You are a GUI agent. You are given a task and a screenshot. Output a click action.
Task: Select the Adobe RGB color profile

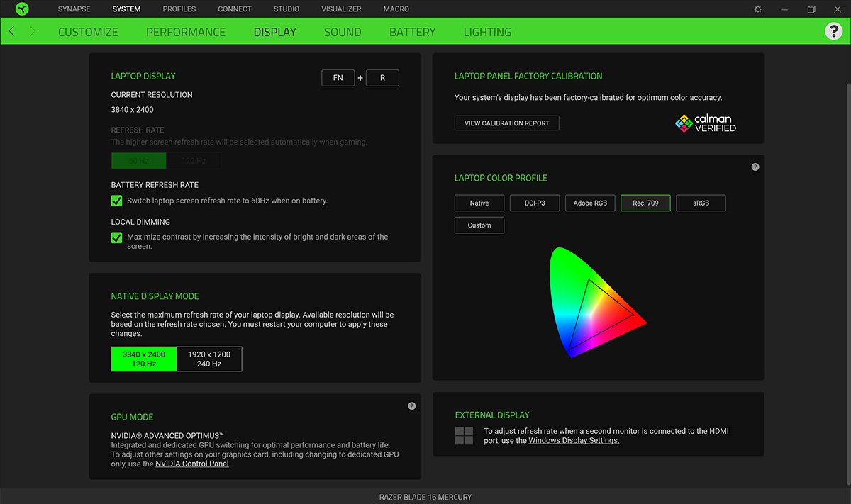click(x=590, y=203)
